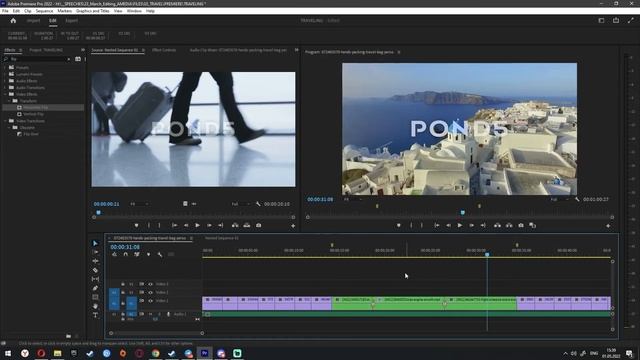Select the Slip tool
Screen dimensions: 640x360
click(95, 279)
